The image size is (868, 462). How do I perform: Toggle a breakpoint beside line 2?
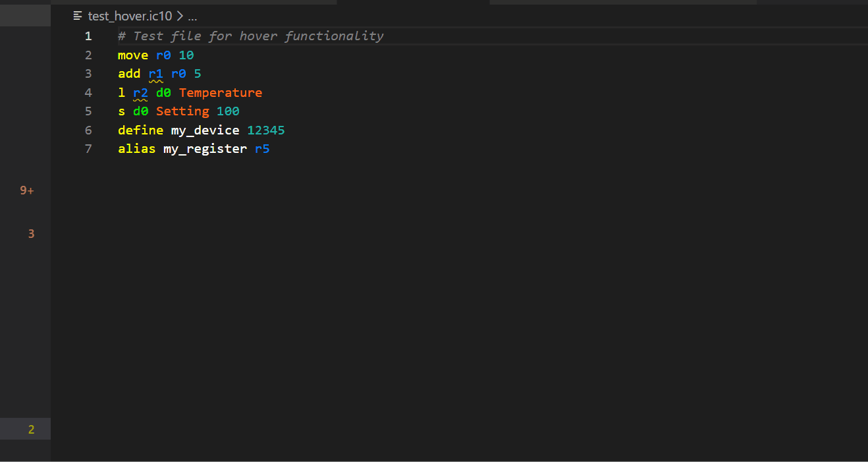72,55
